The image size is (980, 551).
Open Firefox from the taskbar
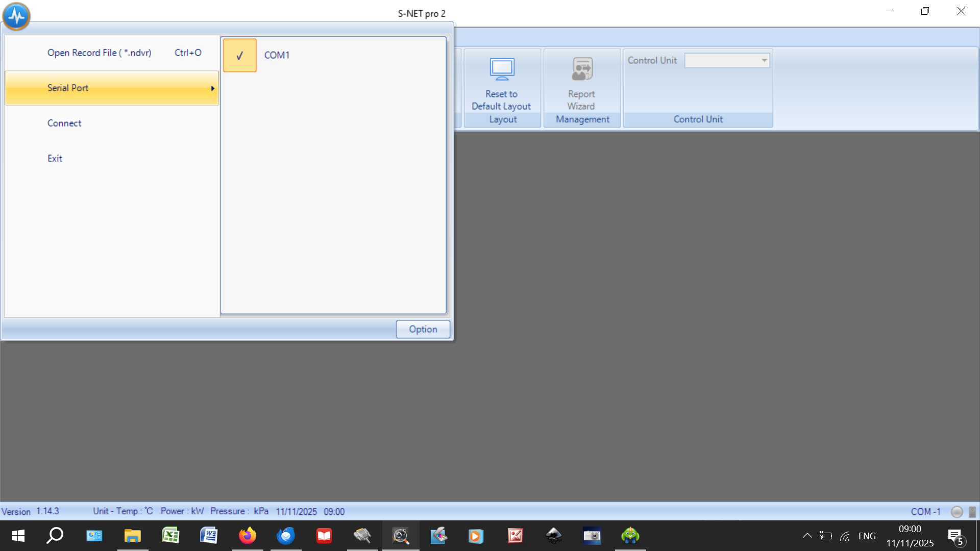(x=248, y=536)
